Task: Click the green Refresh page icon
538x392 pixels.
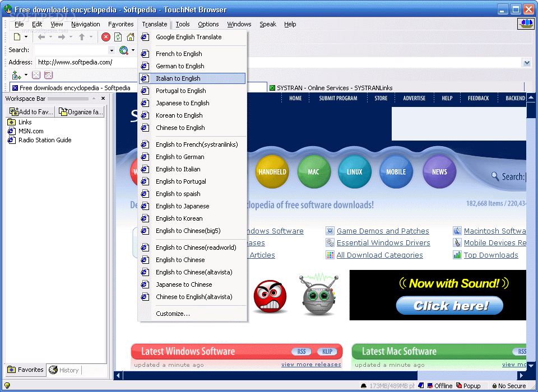Action: coord(118,37)
